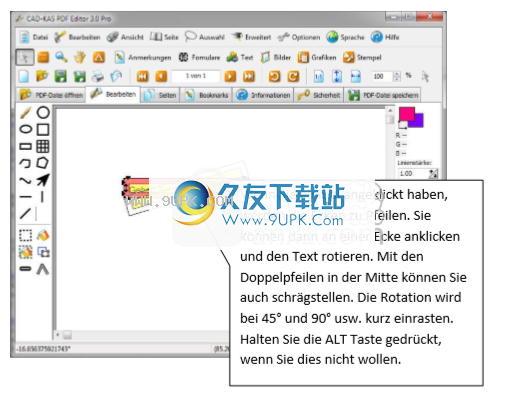The image size is (524, 407).
Task: Click the orange warning triangle tool
Action: 99,57
